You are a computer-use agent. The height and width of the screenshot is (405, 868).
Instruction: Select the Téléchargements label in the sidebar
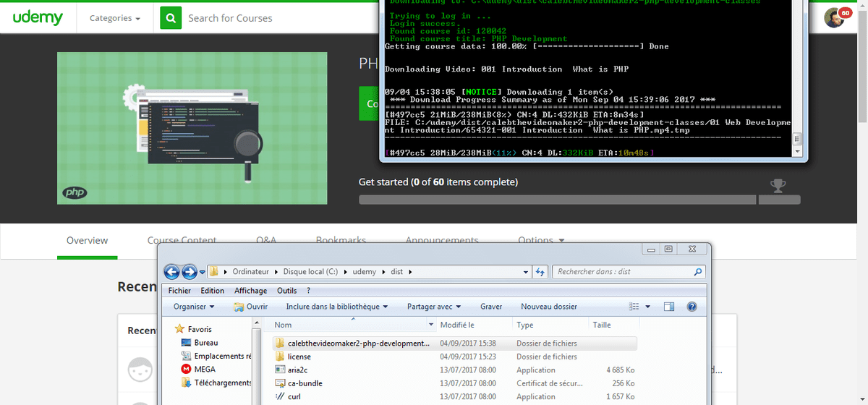[223, 383]
